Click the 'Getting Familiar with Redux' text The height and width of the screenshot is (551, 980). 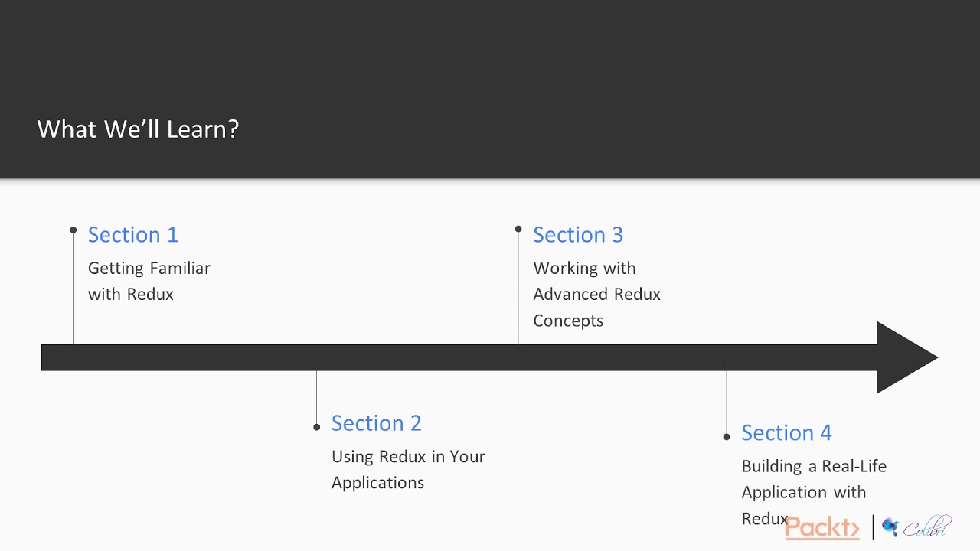tap(149, 281)
